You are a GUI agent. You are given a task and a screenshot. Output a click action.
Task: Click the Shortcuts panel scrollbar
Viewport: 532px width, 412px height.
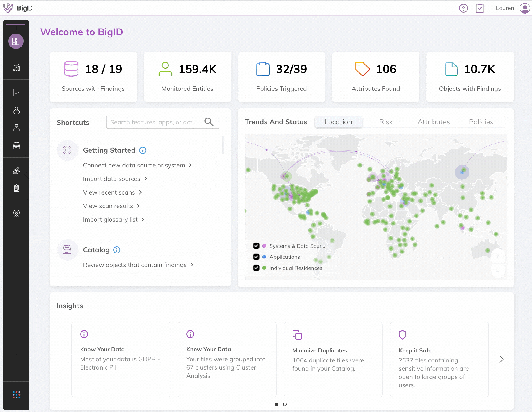(x=223, y=145)
